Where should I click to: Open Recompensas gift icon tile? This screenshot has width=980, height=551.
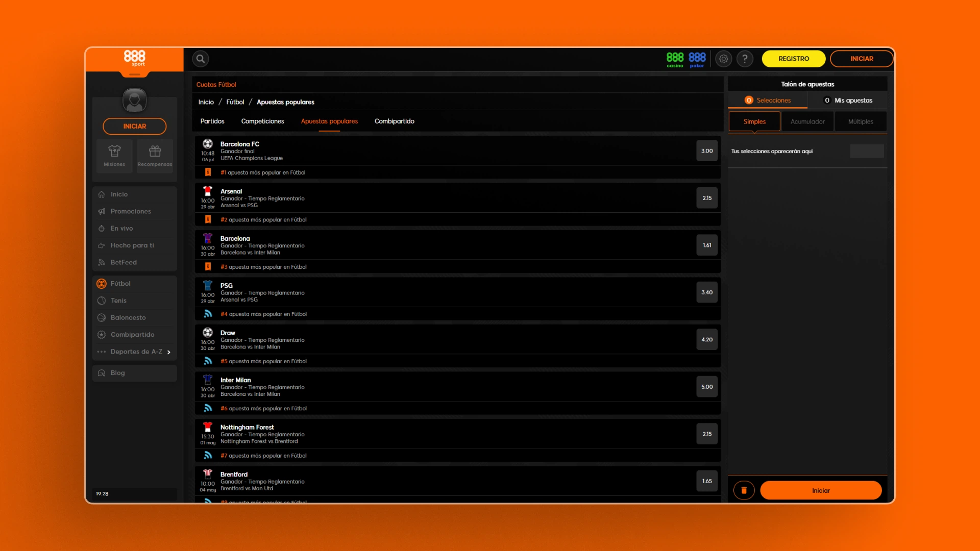click(155, 156)
